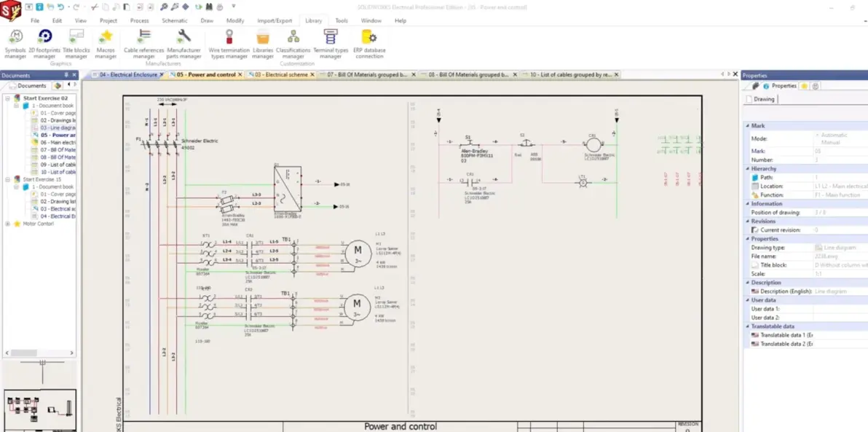Collapse the Revisions section in Properties
The image size is (868, 432).
tap(746, 221)
